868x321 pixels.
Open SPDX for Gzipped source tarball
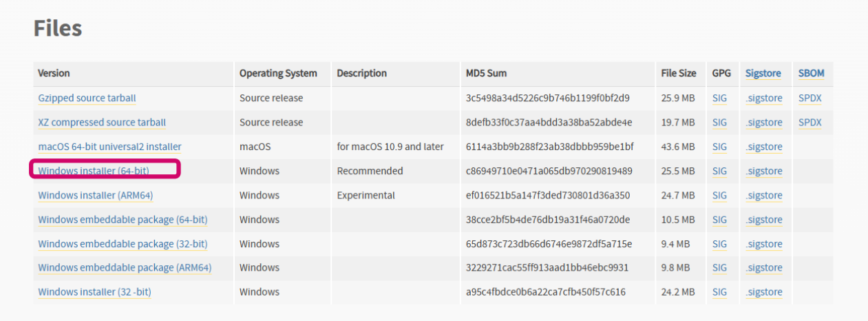pyautogui.click(x=810, y=99)
